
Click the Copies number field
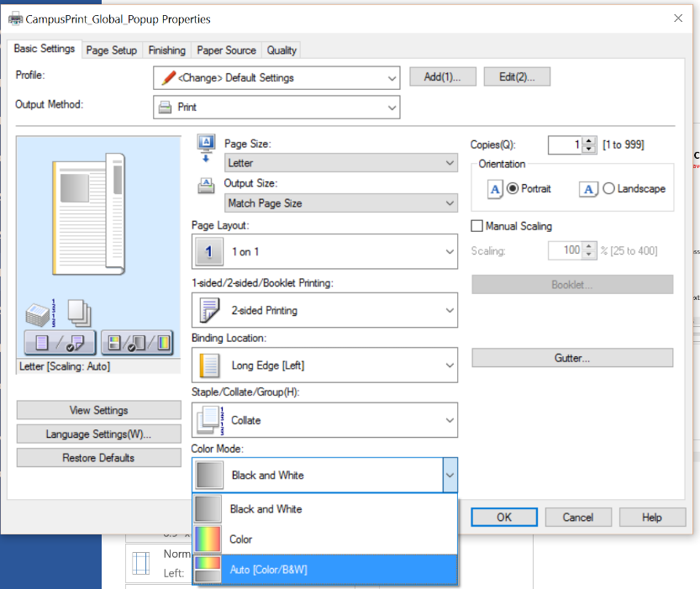click(x=565, y=145)
